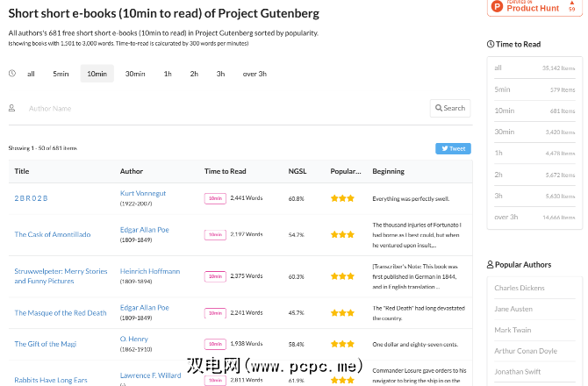Open Rabbits Have Long Ears link
The image size is (588, 386).
click(x=51, y=380)
